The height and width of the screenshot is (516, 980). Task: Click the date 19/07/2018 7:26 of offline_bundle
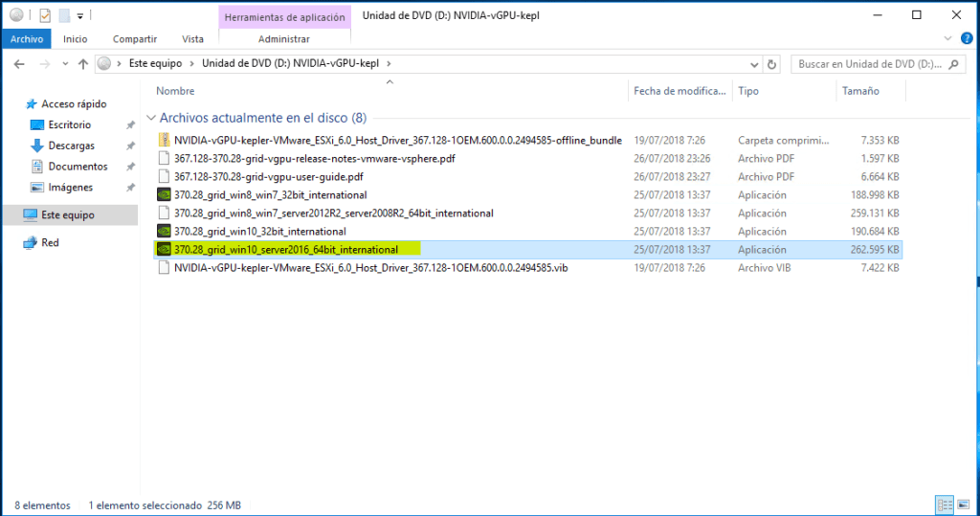tap(669, 140)
